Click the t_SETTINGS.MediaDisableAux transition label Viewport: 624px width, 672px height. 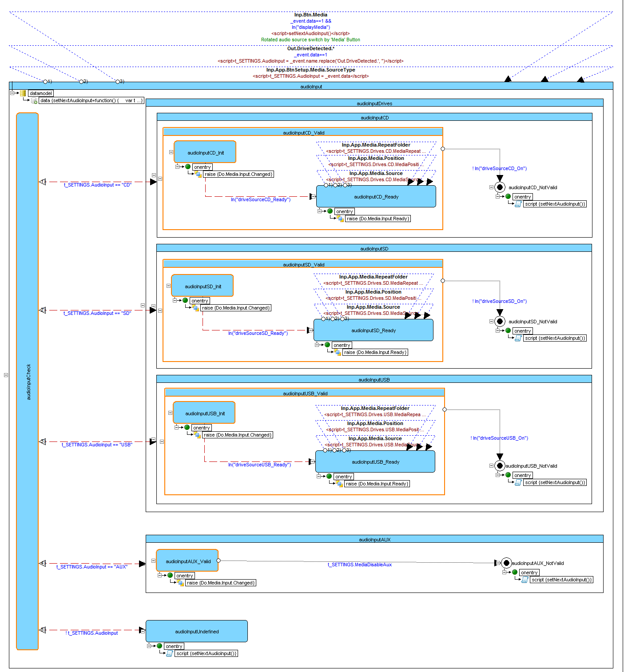[359, 565]
